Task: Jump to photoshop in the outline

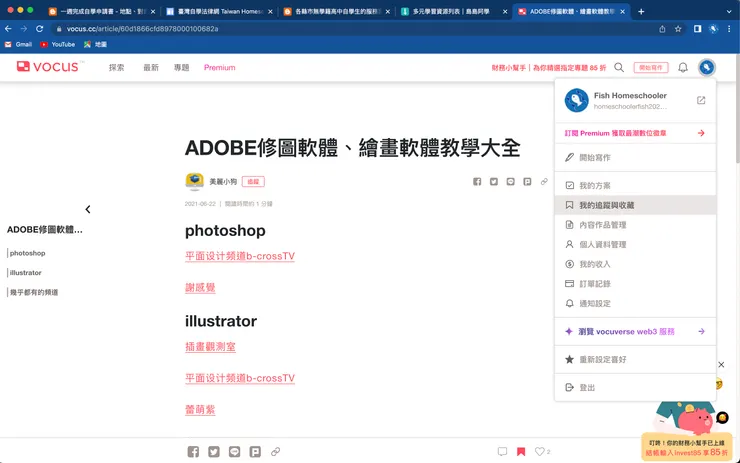Action: [27, 253]
